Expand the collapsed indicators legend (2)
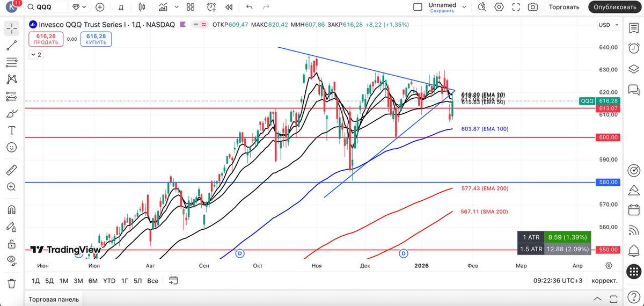 coord(36,55)
